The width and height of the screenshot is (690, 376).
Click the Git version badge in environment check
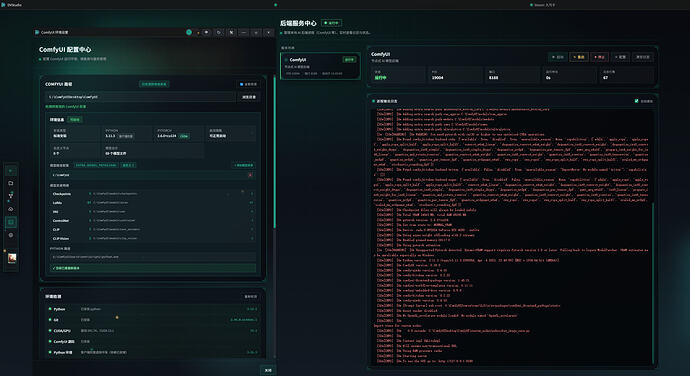(244, 320)
